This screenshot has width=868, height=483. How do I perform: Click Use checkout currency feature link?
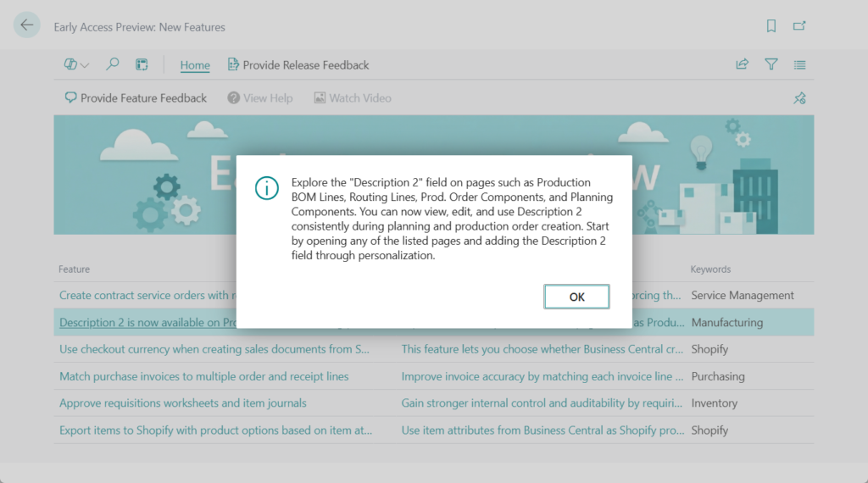click(214, 349)
